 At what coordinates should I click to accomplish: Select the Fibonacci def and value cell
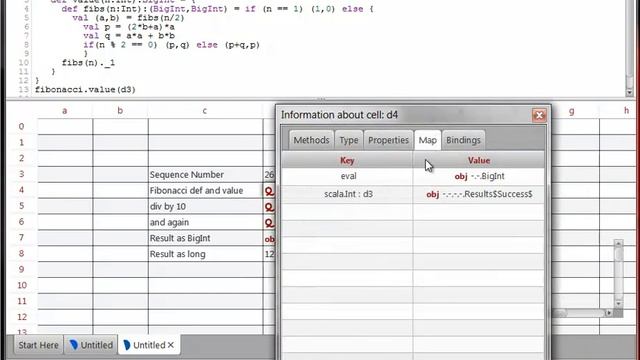[x=205, y=191]
